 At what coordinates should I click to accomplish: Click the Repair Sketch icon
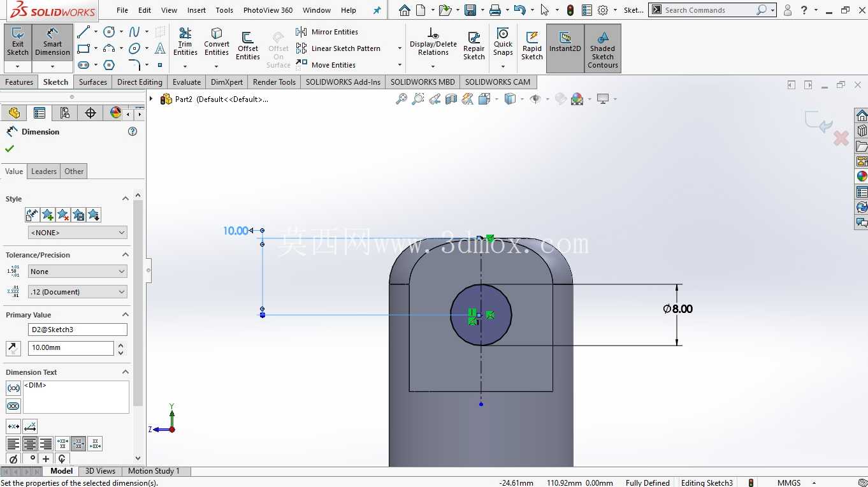tap(474, 46)
